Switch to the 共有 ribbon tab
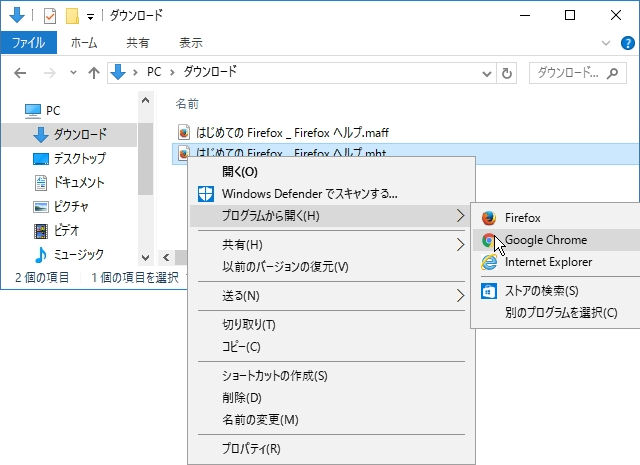Viewport: 640px width, 465px height. tap(138, 42)
